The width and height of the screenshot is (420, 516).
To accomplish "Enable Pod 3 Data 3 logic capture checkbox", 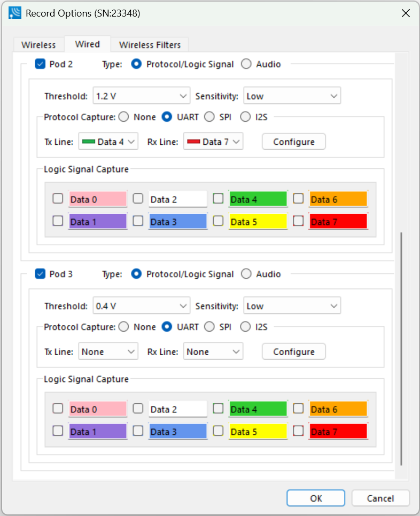I will tap(138, 431).
